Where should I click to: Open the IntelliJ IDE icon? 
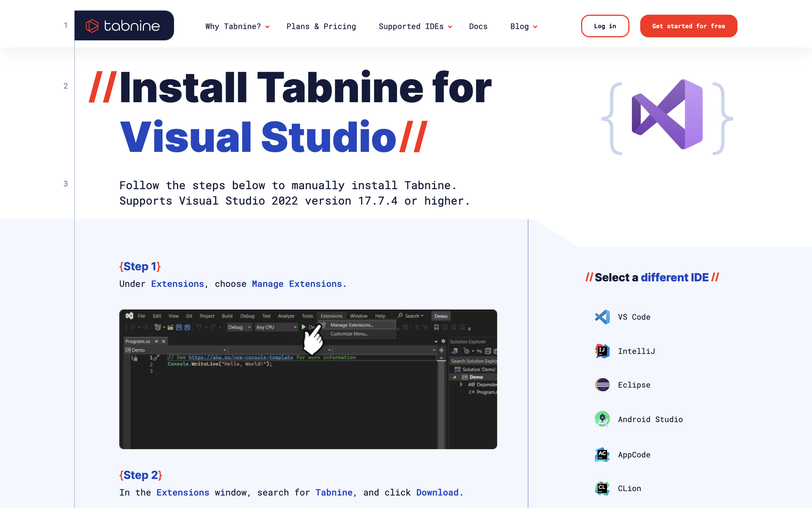tap(602, 351)
